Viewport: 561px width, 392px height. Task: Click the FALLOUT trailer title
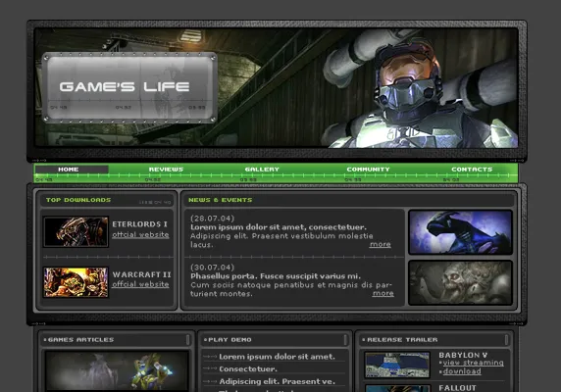point(457,388)
